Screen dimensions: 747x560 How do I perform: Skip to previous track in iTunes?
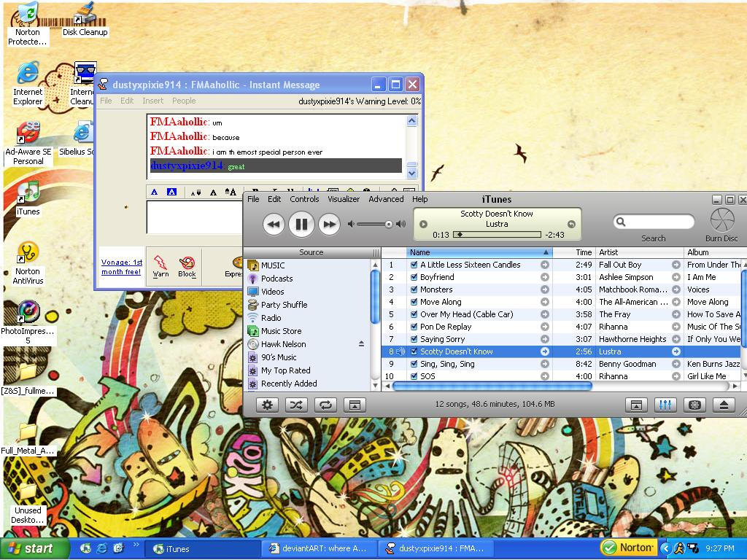pos(274,225)
